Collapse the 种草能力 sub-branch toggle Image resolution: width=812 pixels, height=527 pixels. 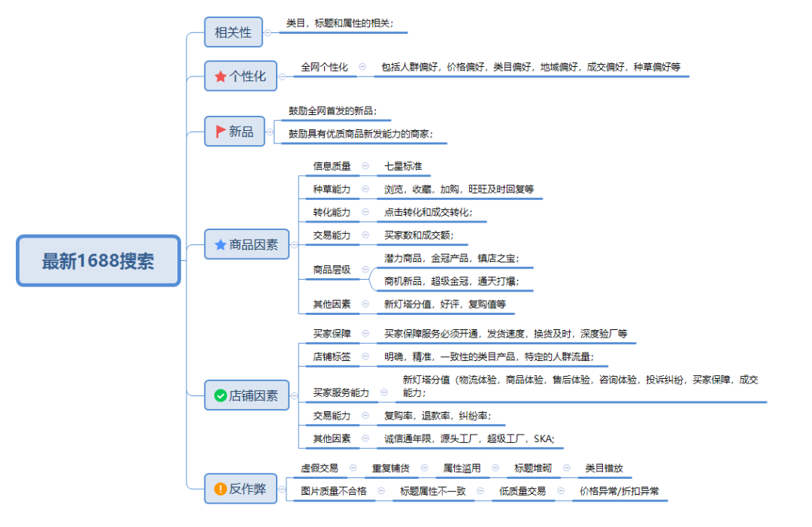365,189
